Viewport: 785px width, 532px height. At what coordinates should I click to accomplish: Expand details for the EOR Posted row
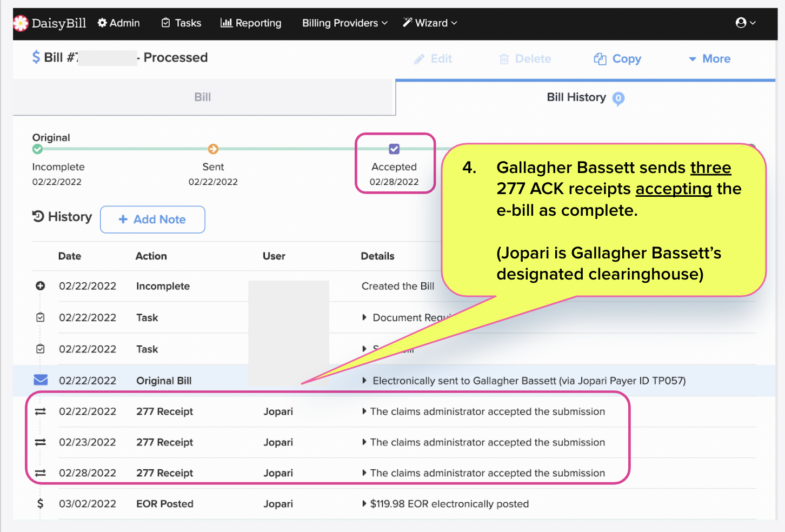pyautogui.click(x=364, y=503)
